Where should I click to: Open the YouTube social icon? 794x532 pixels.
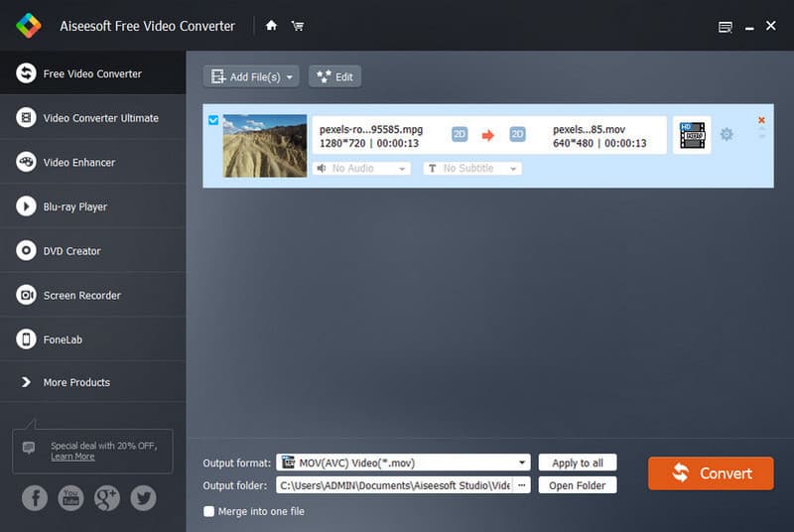(x=70, y=498)
